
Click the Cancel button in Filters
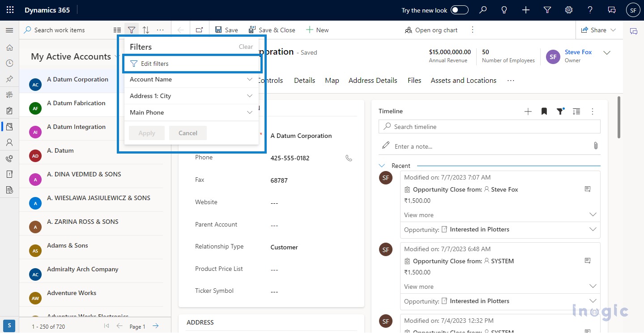188,133
